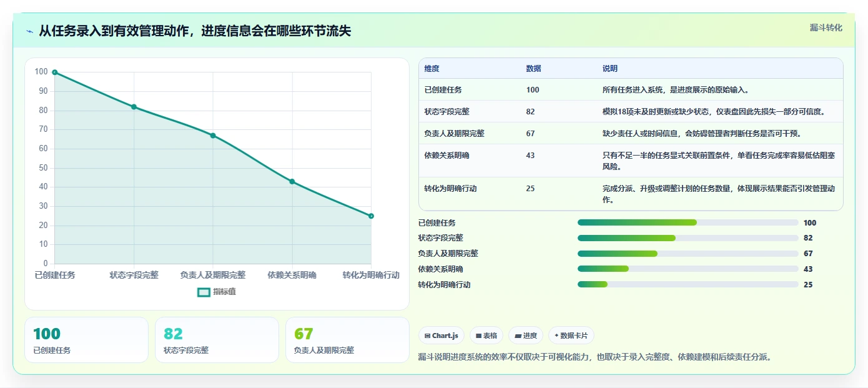Screen dimensions: 868x388
Task: Click the value 43 beside the progress bars
Action: [x=808, y=269]
